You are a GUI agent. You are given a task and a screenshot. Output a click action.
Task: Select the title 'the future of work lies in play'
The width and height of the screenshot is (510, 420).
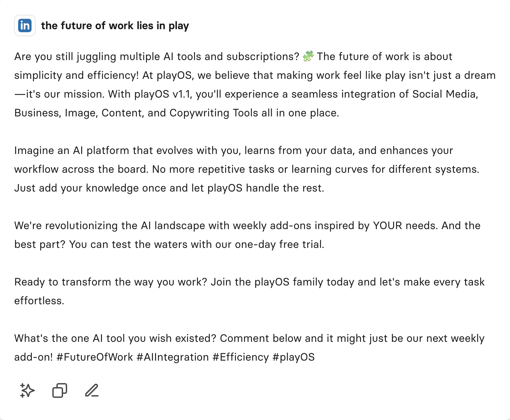115,25
